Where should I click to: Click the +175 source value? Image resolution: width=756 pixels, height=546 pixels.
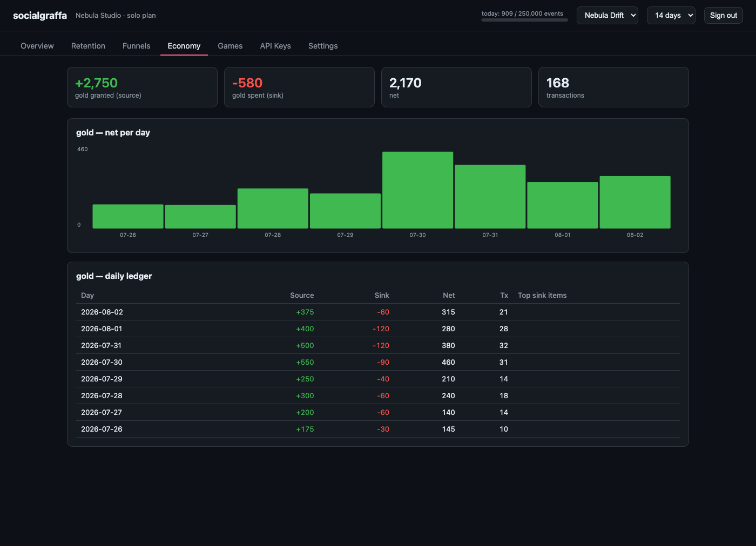305,429
